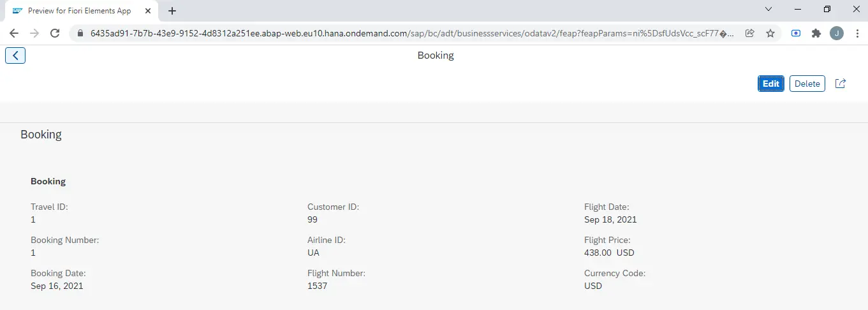Screen dimensions: 868x310
Task: Click the share page icon in address bar
Action: coord(750,33)
